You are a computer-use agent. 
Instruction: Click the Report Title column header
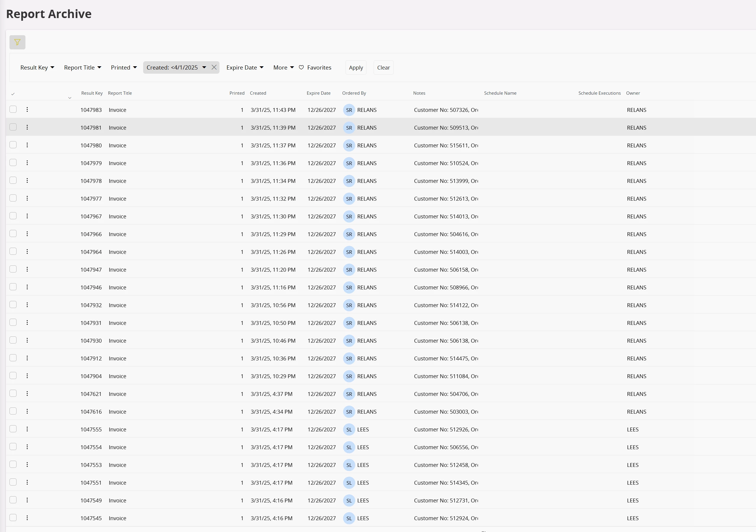[x=120, y=93]
